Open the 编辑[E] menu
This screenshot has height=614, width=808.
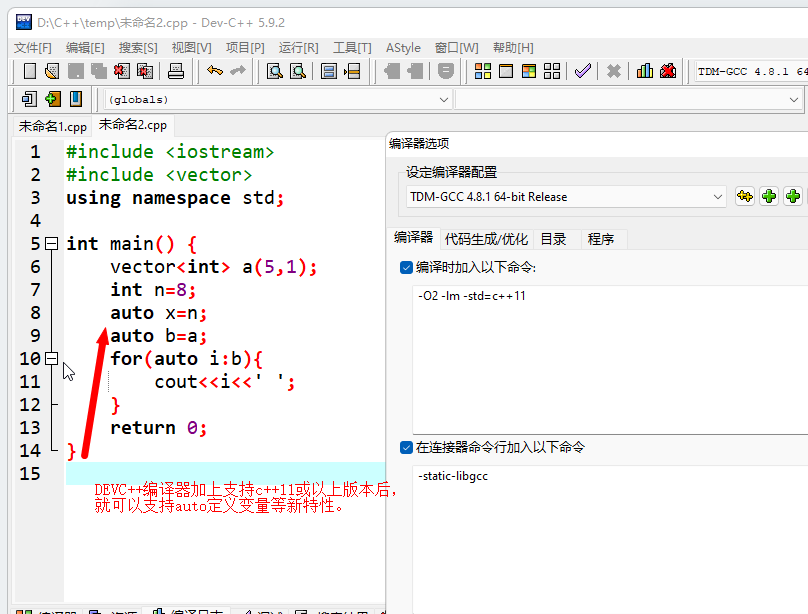pos(85,48)
